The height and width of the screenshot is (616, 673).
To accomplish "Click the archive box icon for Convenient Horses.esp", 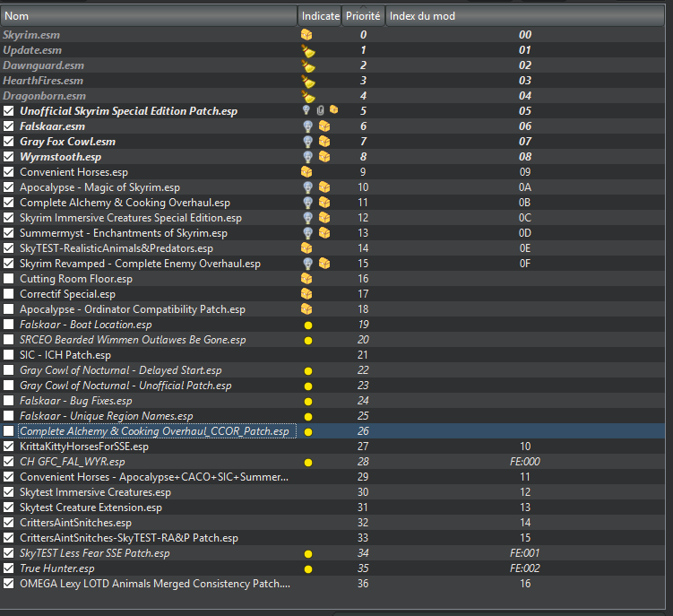I will (x=306, y=172).
